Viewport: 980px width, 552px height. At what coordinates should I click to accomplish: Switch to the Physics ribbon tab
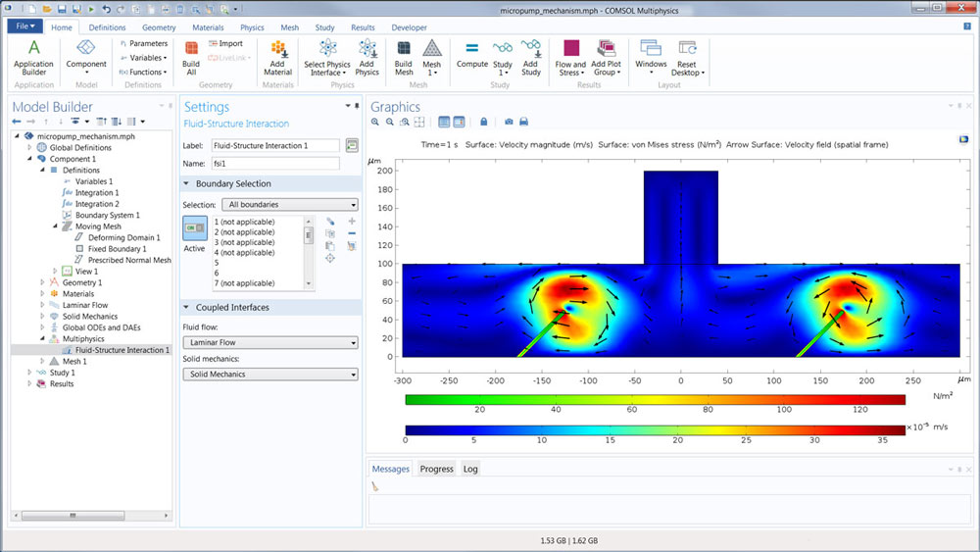252,27
